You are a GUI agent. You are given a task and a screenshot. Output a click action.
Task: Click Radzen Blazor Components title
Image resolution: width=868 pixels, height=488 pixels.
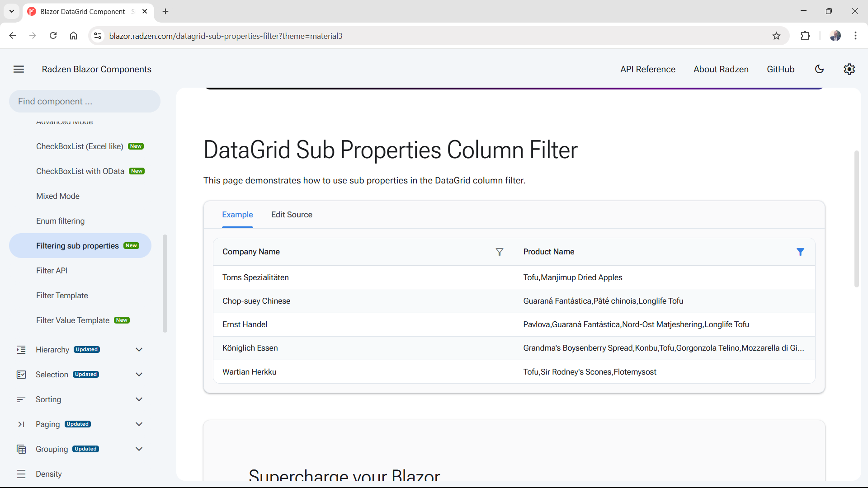click(x=97, y=69)
